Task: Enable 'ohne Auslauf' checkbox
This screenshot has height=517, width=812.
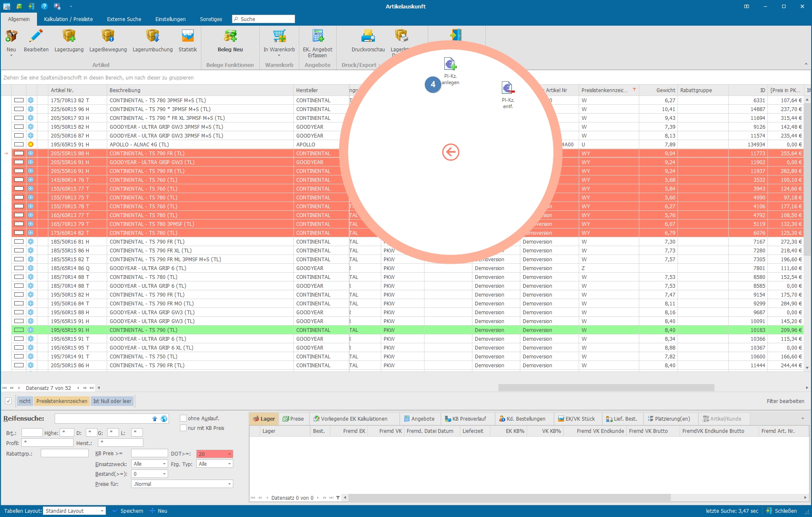Action: (181, 417)
